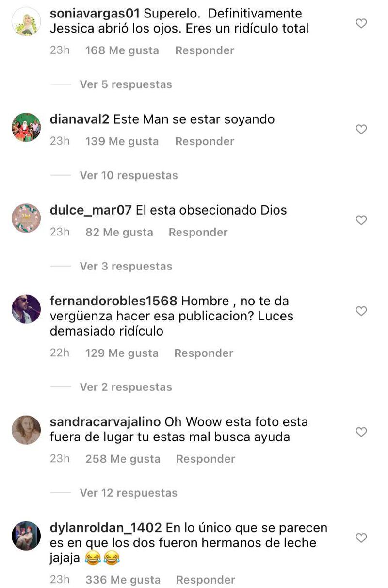View "168 Me gusta" likes list
This screenshot has height=588, width=388.
point(122,50)
